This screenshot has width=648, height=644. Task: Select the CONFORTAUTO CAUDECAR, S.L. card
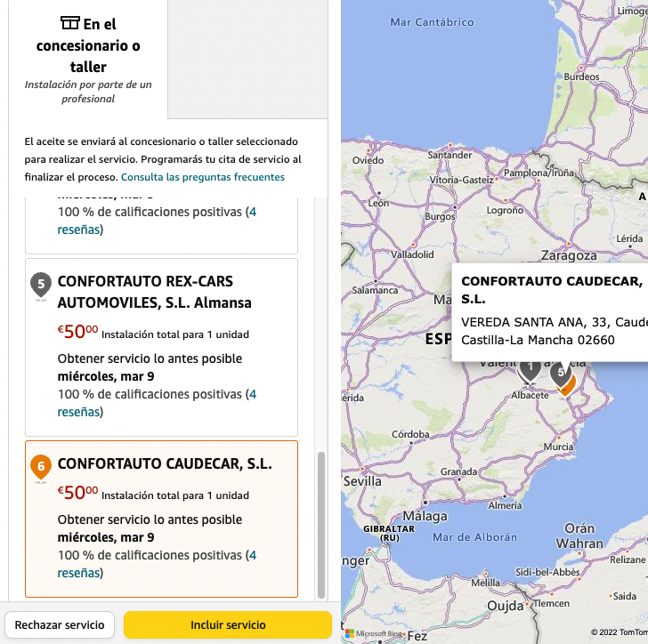tap(161, 519)
